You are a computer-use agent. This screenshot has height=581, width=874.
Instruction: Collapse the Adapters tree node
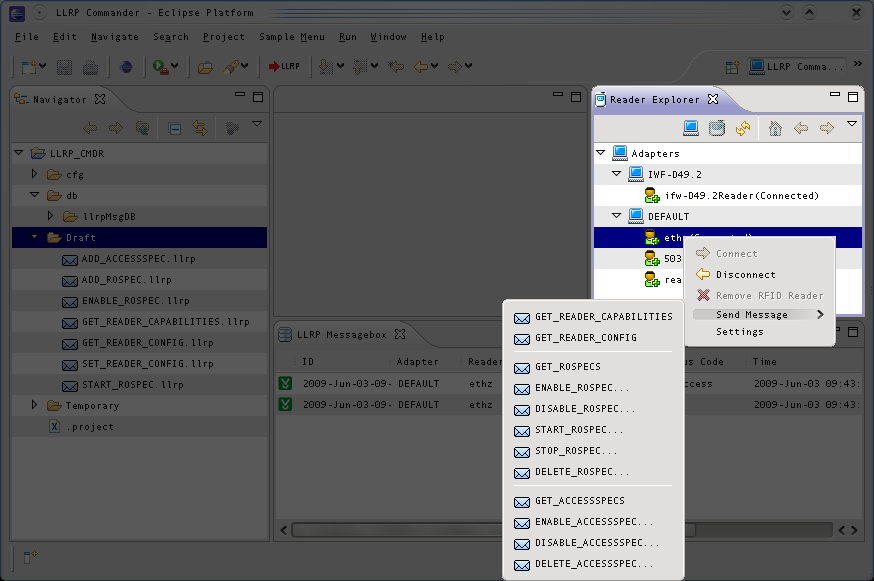click(x=600, y=153)
